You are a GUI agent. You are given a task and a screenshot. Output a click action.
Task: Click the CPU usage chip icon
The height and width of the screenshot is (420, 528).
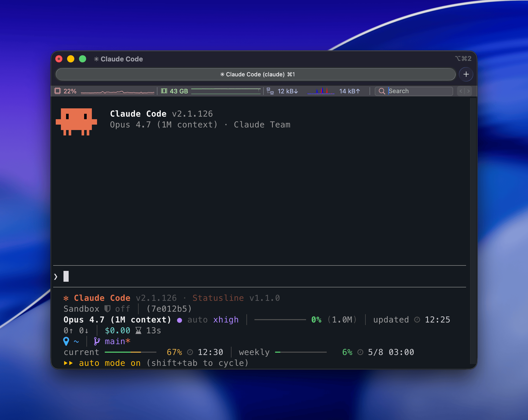click(57, 91)
